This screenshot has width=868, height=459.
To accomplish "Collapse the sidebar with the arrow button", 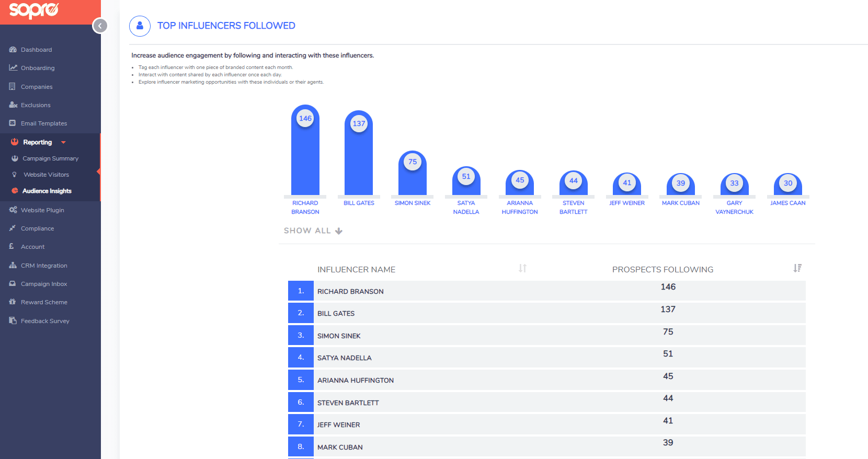I will coord(100,26).
